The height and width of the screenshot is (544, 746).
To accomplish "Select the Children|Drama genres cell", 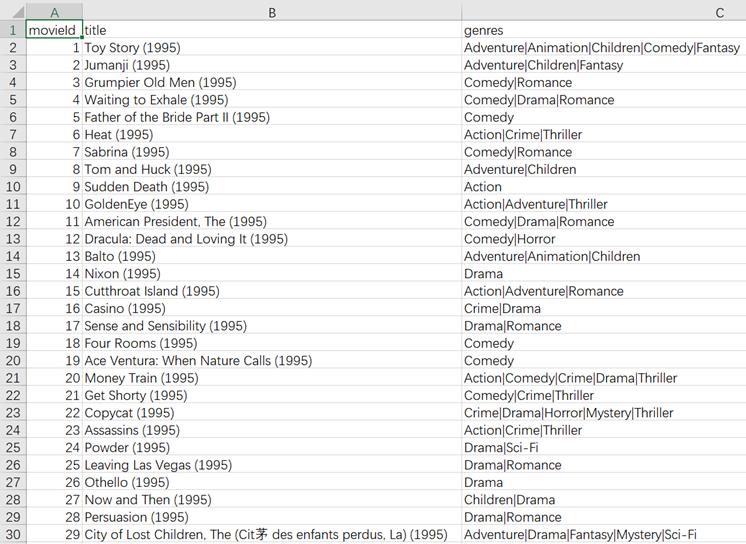I will (x=604, y=499).
